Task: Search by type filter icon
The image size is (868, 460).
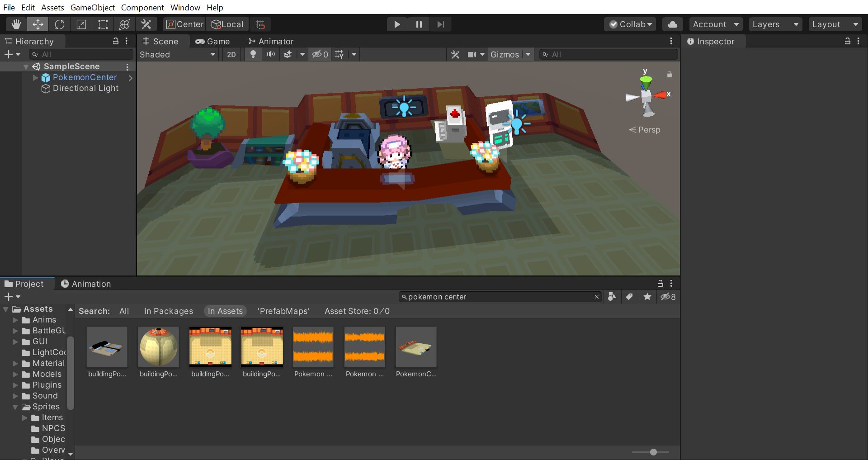Action: (612, 297)
